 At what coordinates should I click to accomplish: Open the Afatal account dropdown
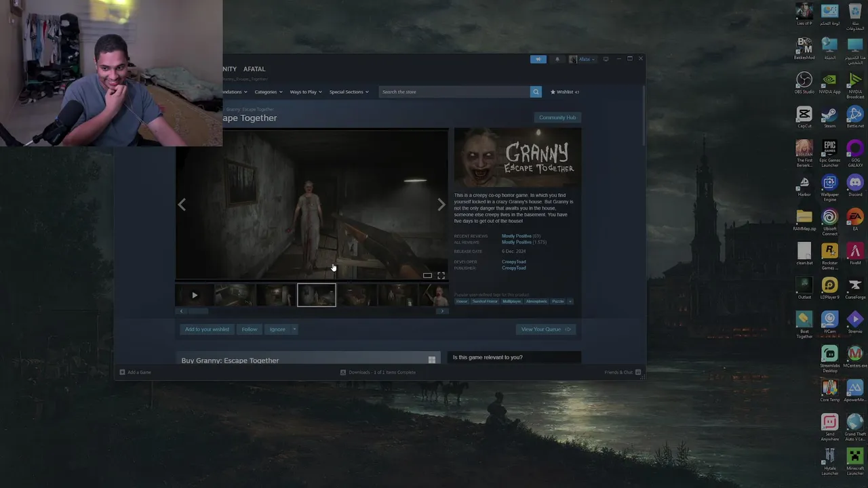point(582,59)
